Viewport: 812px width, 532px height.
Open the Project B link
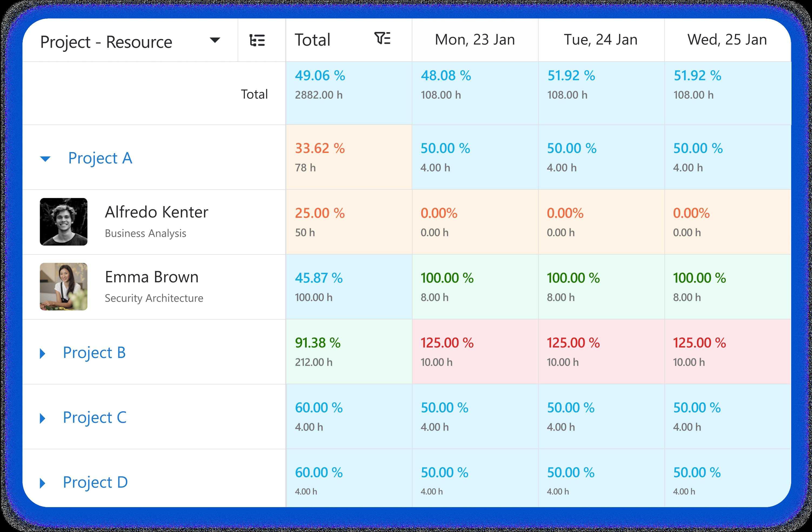(94, 353)
